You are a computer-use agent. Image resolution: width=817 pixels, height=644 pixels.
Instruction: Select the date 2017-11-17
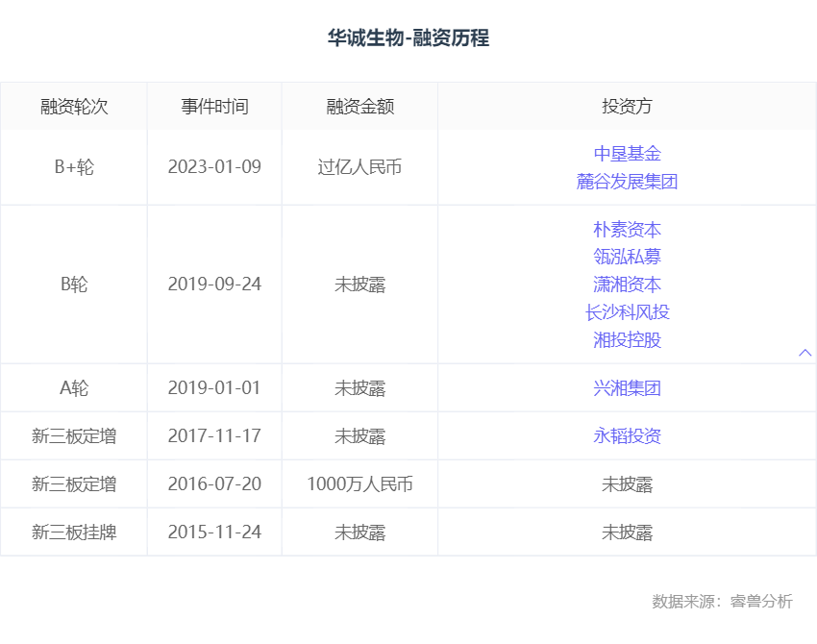pyautogui.click(x=214, y=436)
